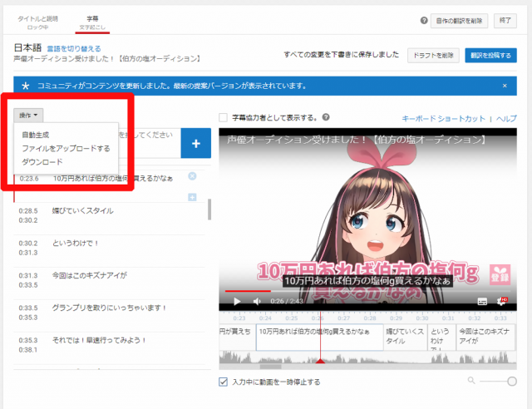Image resolution: width=532 pixels, height=409 pixels.
Task: Submit with the blue 翻訳を投稿する button
Action: (x=490, y=56)
